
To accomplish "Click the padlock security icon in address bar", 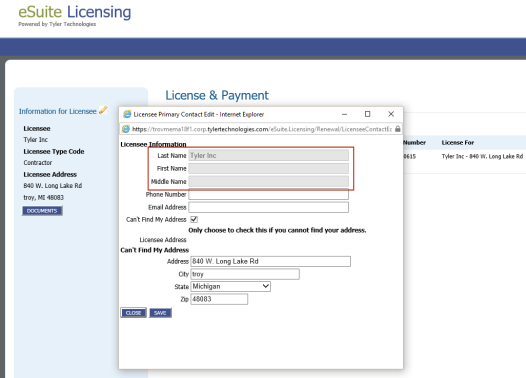I will pos(398,129).
